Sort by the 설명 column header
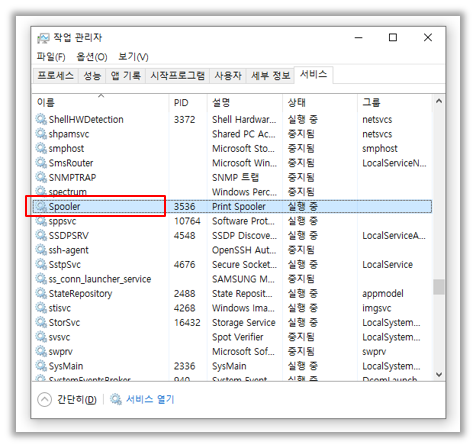The height and width of the screenshot is (446, 476). [x=245, y=102]
